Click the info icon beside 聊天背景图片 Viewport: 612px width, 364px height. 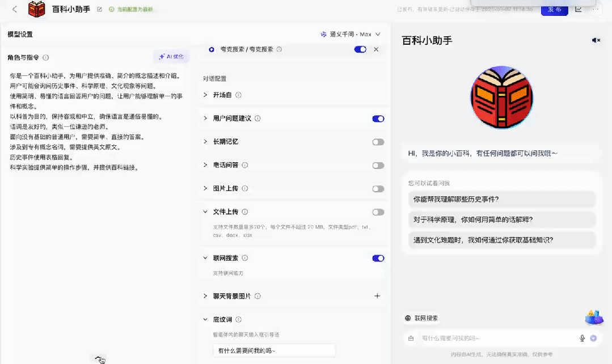258,296
